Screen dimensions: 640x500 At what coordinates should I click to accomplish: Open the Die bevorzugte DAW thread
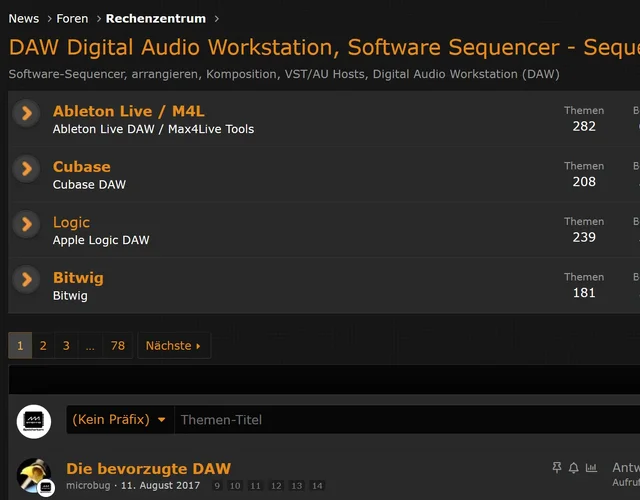(x=148, y=468)
